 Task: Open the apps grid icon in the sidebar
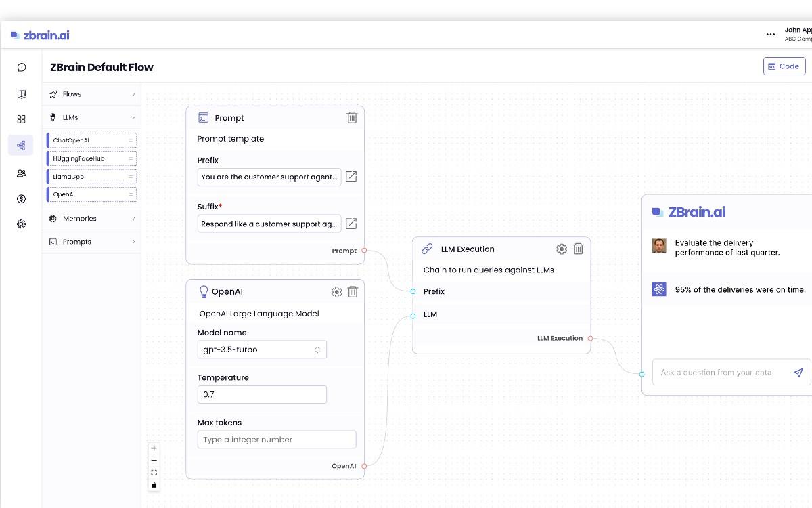(21, 119)
